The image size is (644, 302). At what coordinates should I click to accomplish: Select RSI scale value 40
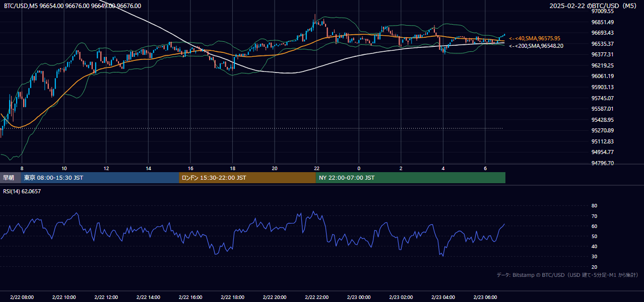[x=595, y=246]
